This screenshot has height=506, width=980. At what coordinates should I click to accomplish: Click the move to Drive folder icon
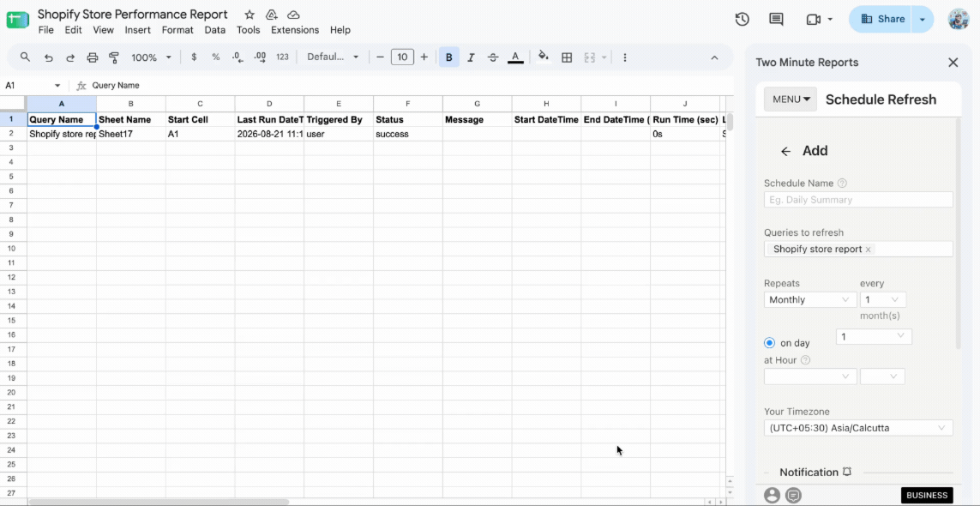coord(271,15)
